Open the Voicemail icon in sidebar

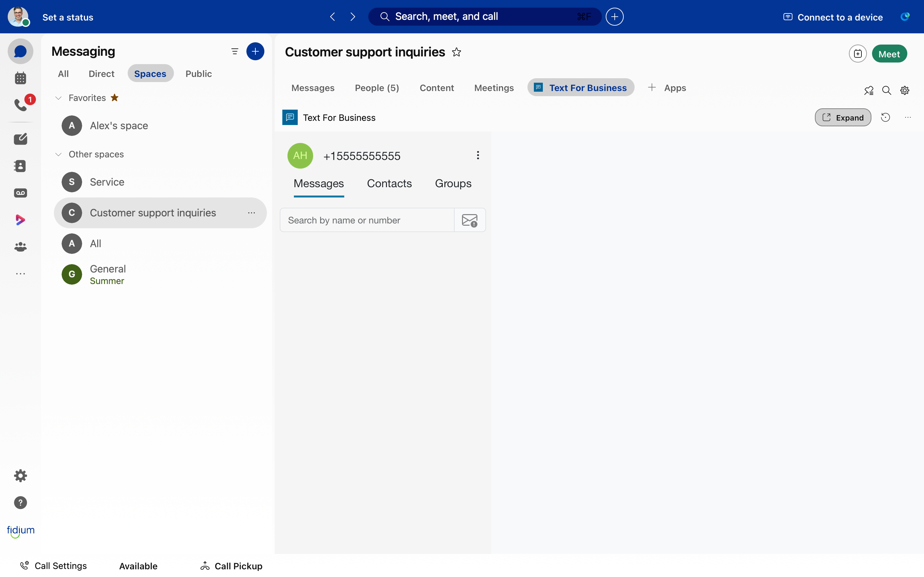[x=21, y=193]
